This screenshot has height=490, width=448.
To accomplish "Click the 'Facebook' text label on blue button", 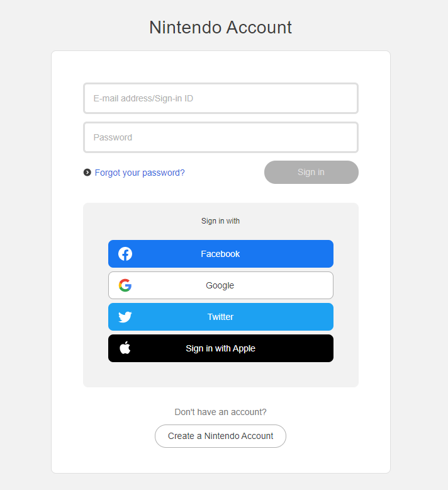I will point(220,254).
